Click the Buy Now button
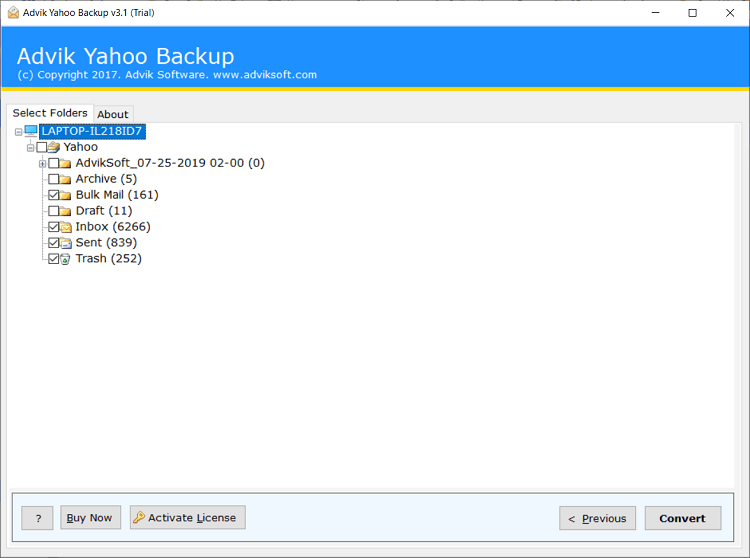The width and height of the screenshot is (750, 558). coord(90,517)
